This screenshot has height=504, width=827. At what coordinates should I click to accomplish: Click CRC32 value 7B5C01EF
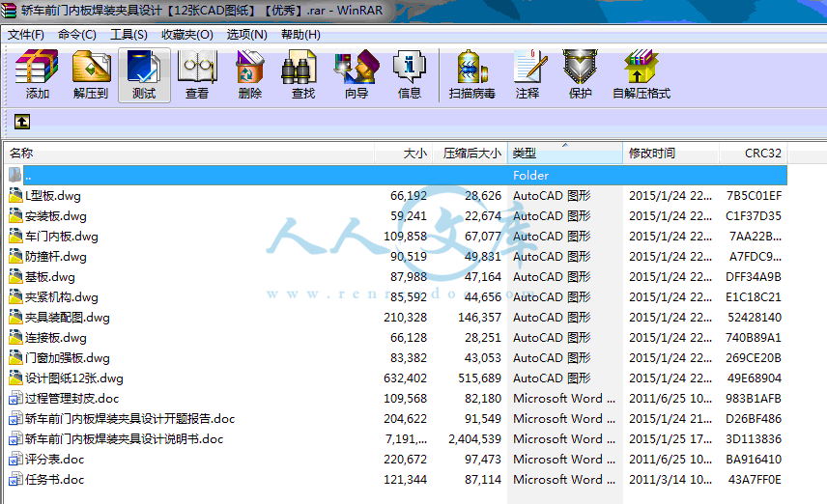point(754,196)
